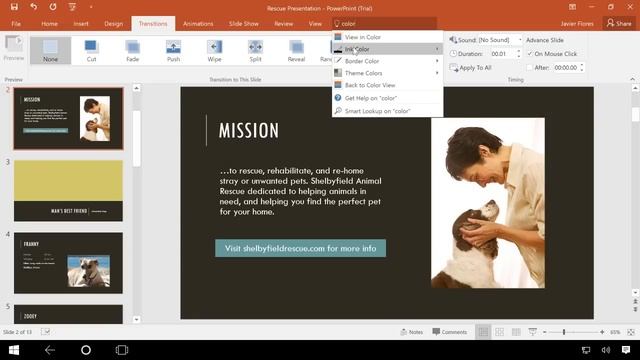The width and height of the screenshot is (640, 360).
Task: Select the Split transition
Action: (x=255, y=51)
